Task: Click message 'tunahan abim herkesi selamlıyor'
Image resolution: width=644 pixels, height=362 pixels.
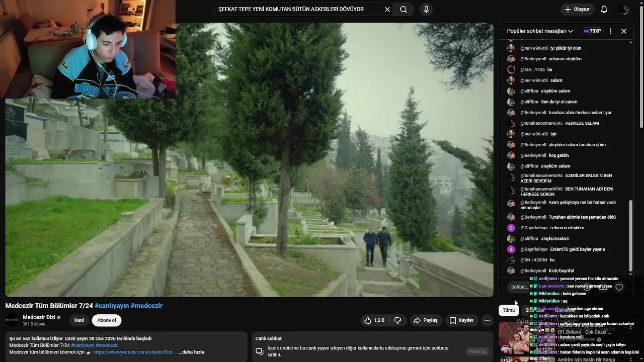Action: [x=580, y=113]
